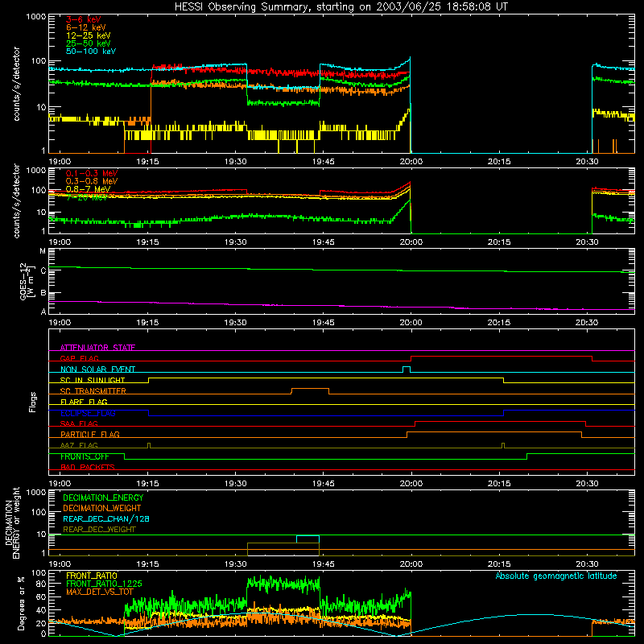The width and height of the screenshot is (644, 644).
Task: Select the orange '6-12 keV' legend label
Action: [x=86, y=27]
